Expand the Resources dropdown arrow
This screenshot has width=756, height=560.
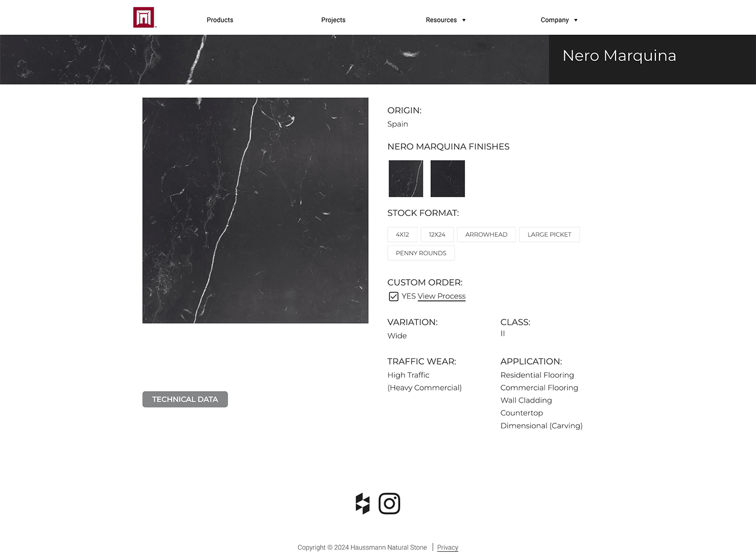pyautogui.click(x=464, y=20)
